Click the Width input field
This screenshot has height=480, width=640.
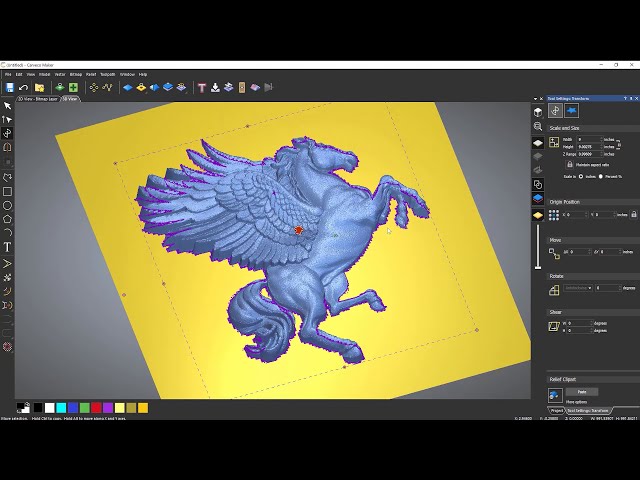click(x=588, y=140)
